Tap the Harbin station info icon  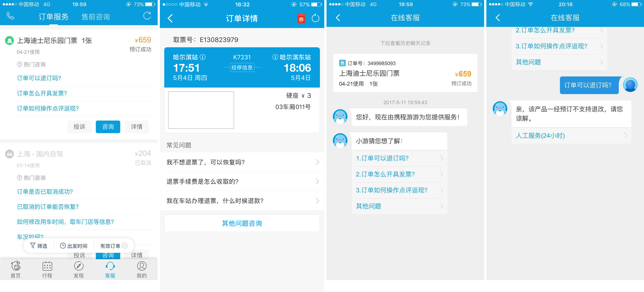coord(203,57)
